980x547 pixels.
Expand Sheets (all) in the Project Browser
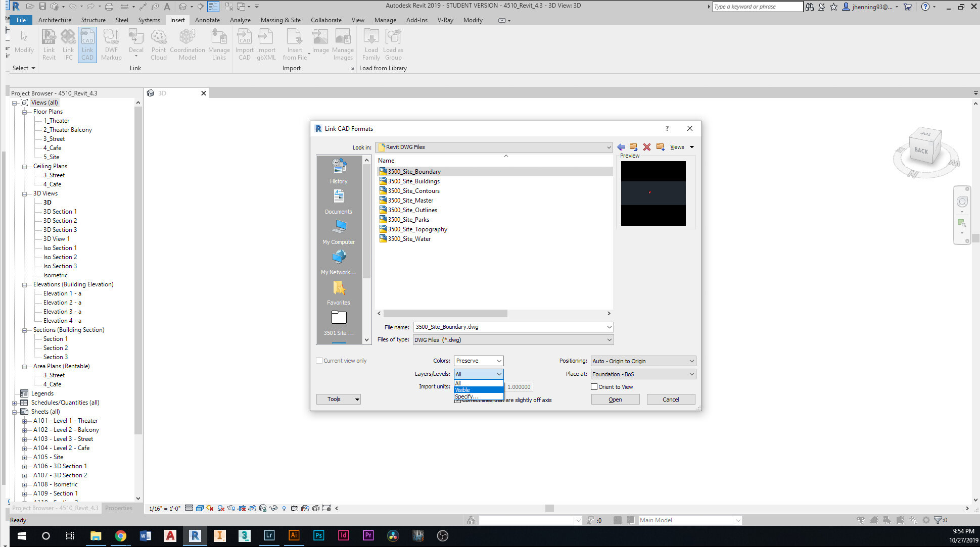(x=14, y=411)
